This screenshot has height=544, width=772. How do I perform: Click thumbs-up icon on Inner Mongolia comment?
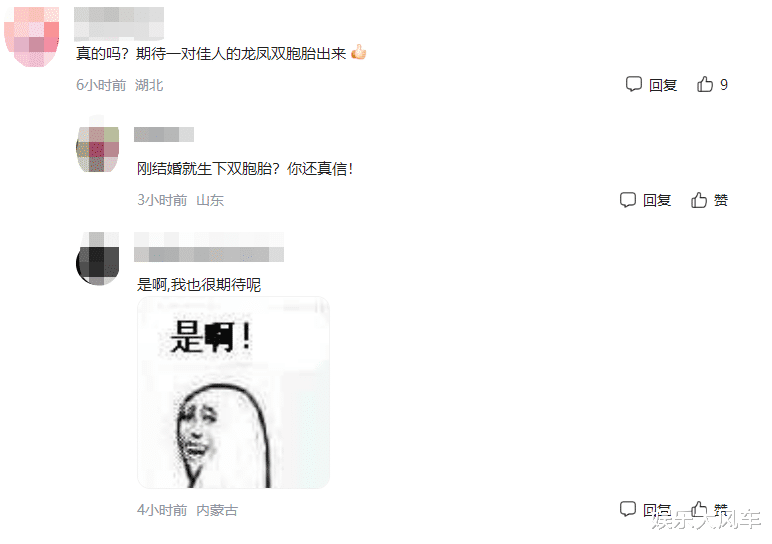pyautogui.click(x=699, y=509)
